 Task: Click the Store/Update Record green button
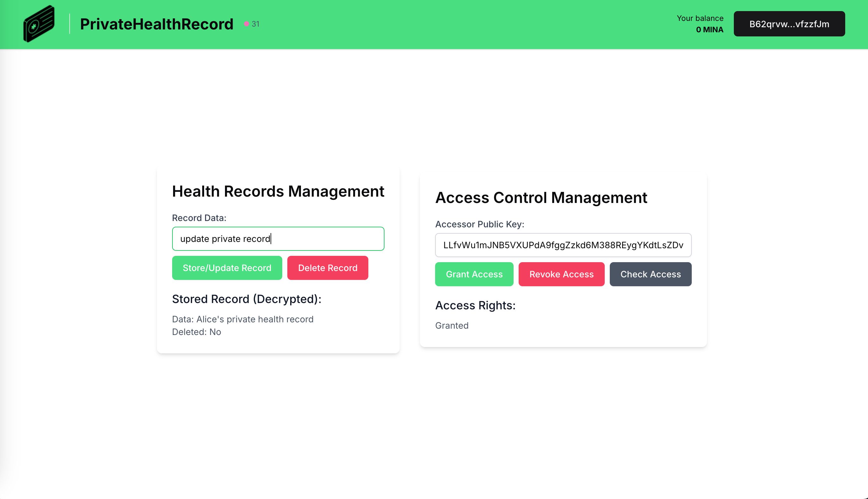227,268
